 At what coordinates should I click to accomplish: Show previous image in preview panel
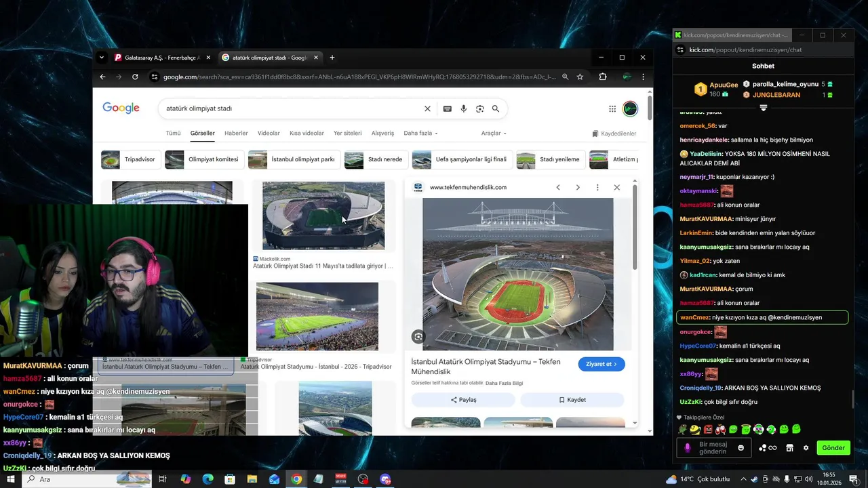tap(558, 187)
